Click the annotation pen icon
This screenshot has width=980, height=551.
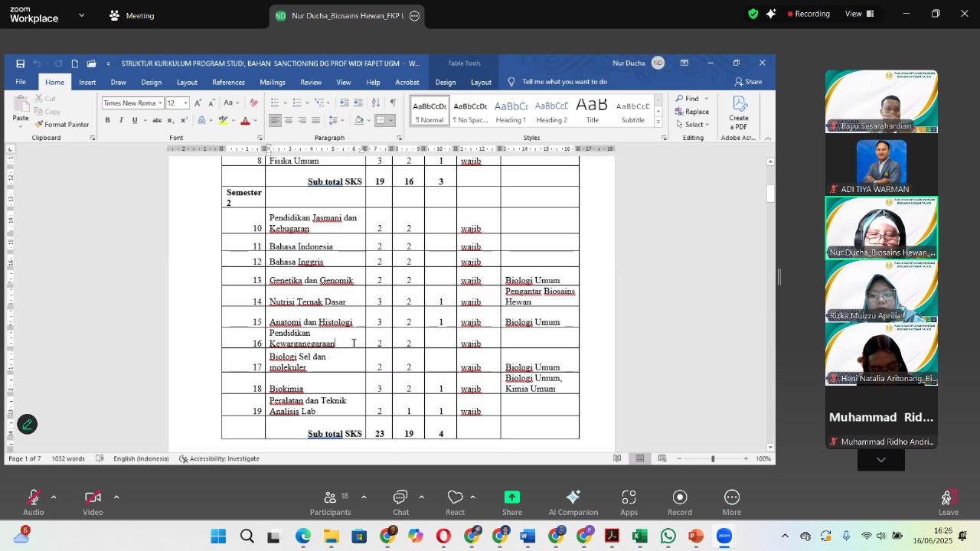point(27,424)
